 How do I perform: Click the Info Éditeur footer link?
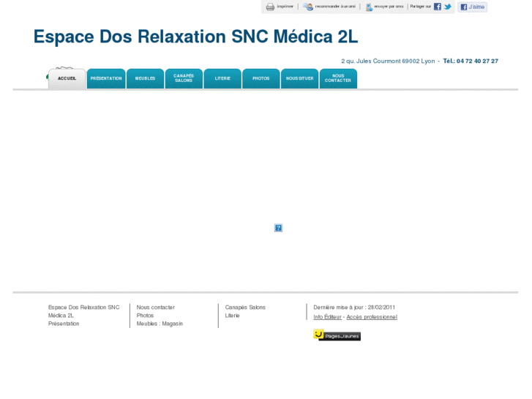tap(328, 317)
